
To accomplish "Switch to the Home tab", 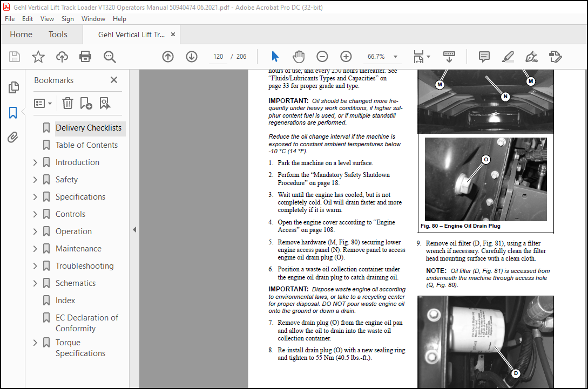I will click(21, 35).
